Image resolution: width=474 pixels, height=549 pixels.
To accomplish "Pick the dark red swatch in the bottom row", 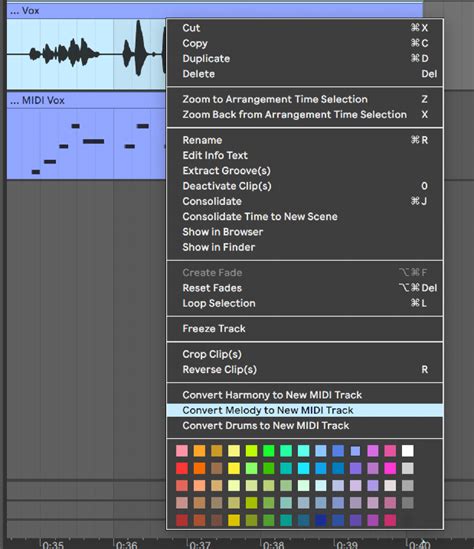I will [182, 520].
